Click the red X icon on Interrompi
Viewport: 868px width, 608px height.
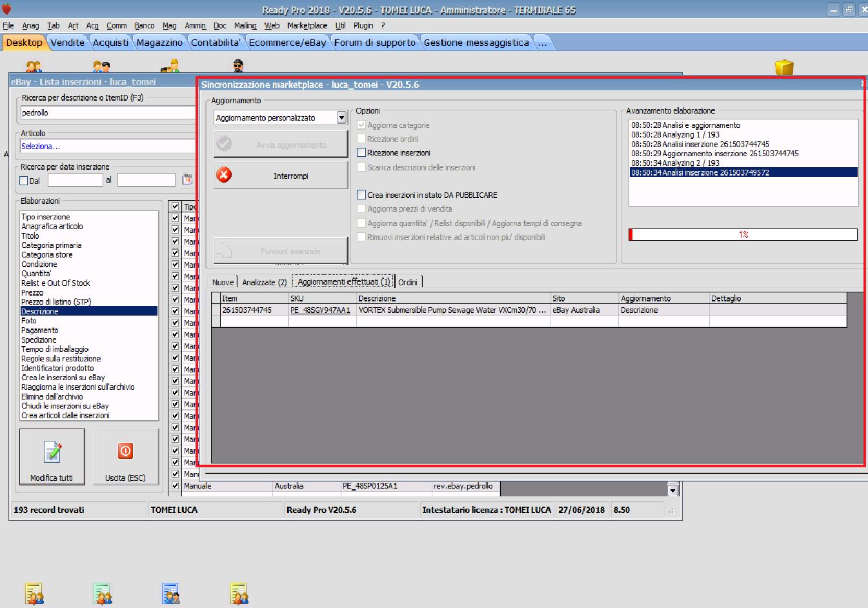224,175
